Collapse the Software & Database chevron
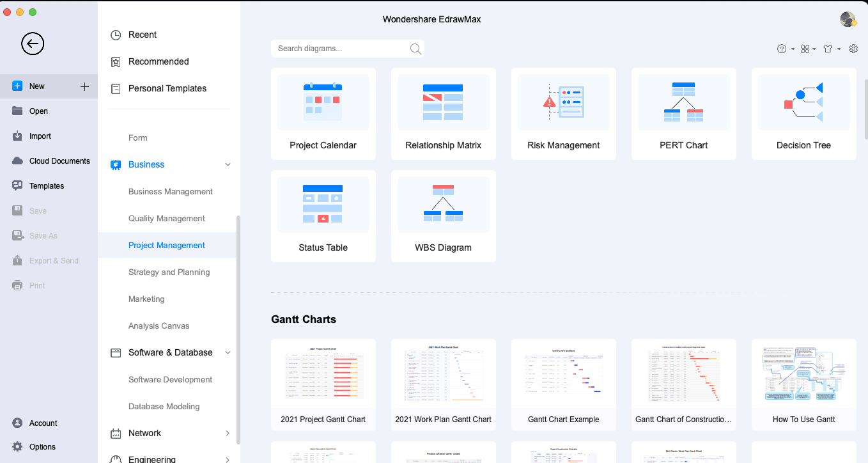Image resolution: width=868 pixels, height=463 pixels. [x=228, y=353]
